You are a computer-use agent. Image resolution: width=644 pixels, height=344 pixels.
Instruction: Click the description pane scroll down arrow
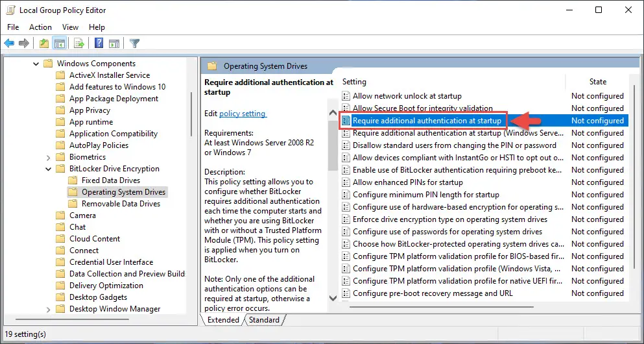[x=333, y=297]
